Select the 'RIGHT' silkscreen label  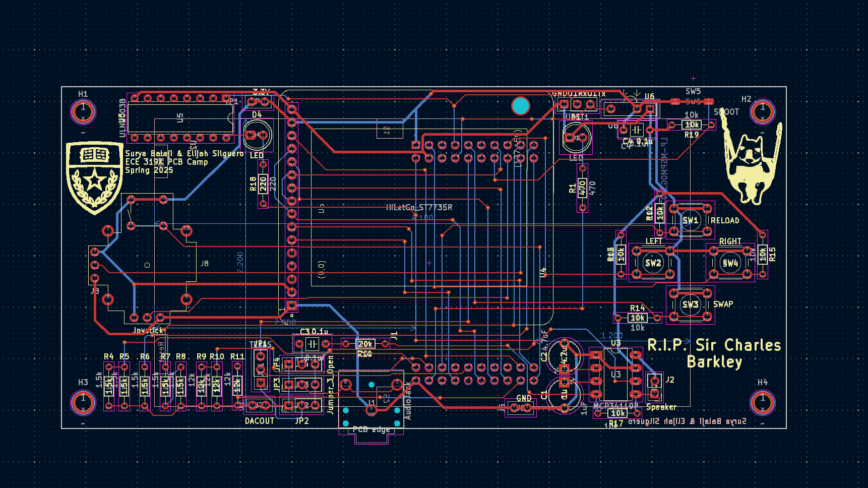click(730, 241)
